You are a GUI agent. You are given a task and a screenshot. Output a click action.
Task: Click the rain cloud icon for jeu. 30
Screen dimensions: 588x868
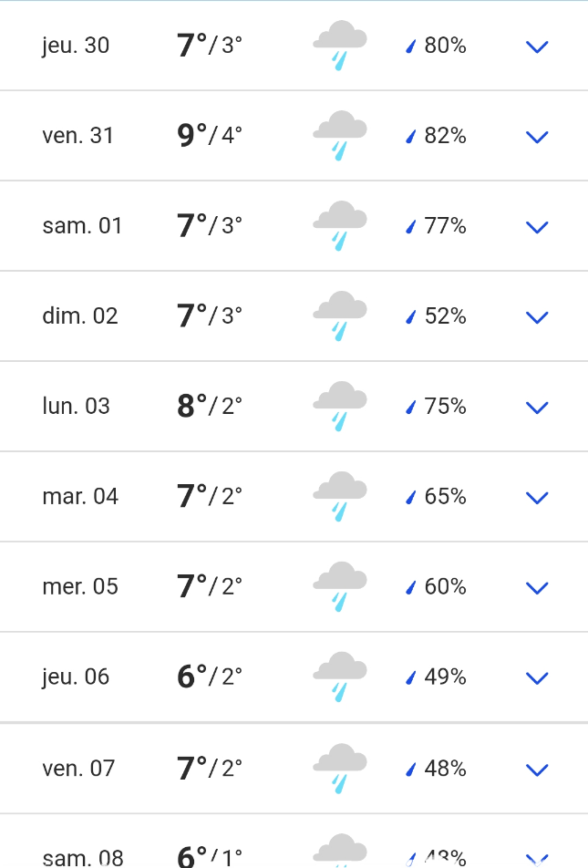[340, 46]
